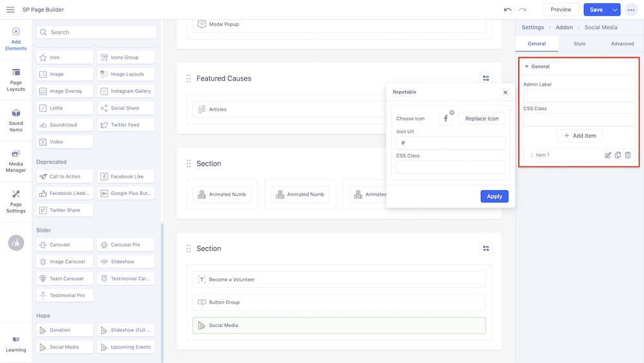Open the more options ellipsis menu
Screen dimensions: 644x363
[631, 10]
